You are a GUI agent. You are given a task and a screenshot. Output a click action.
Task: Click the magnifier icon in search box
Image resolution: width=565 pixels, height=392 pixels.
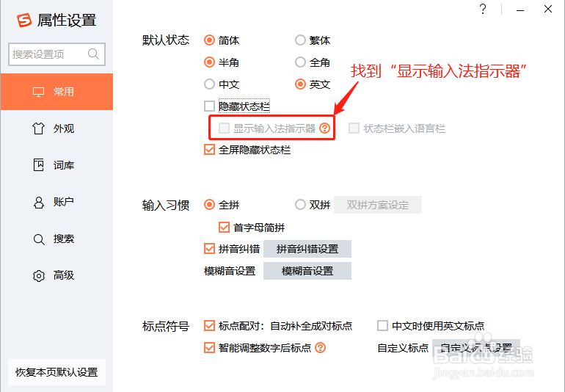(93, 54)
